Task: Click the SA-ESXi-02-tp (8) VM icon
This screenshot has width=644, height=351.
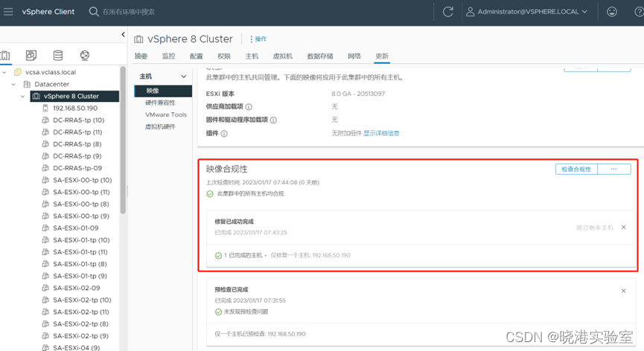Action: click(x=45, y=324)
